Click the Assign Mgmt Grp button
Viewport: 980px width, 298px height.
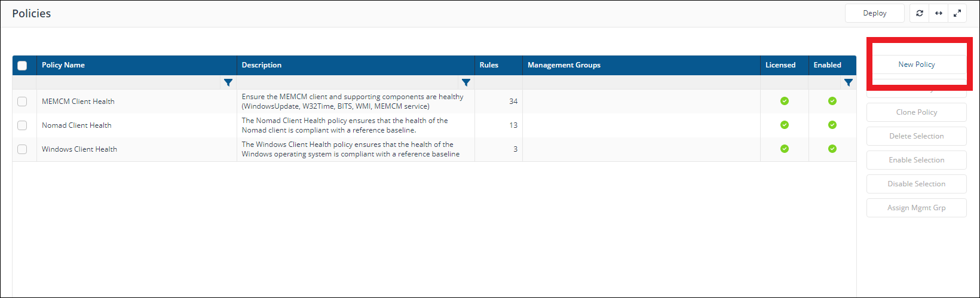click(916, 208)
